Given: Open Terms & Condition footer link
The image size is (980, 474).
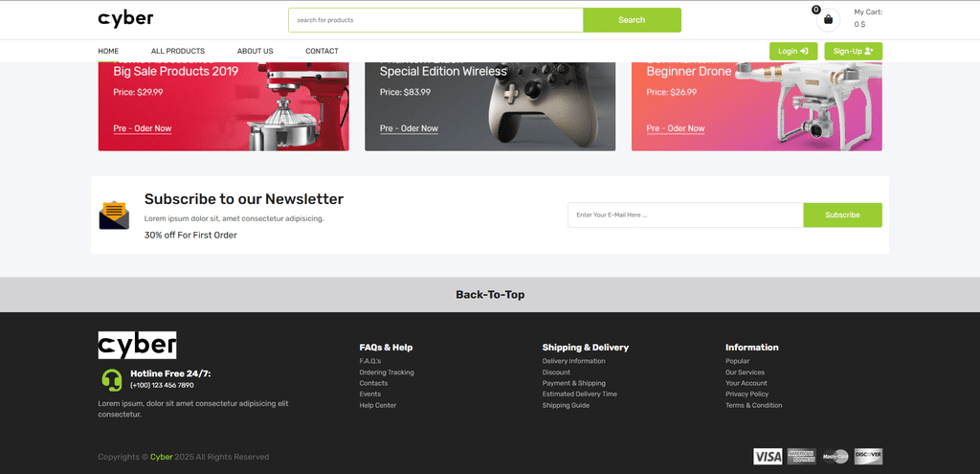Looking at the screenshot, I should click(x=754, y=406).
